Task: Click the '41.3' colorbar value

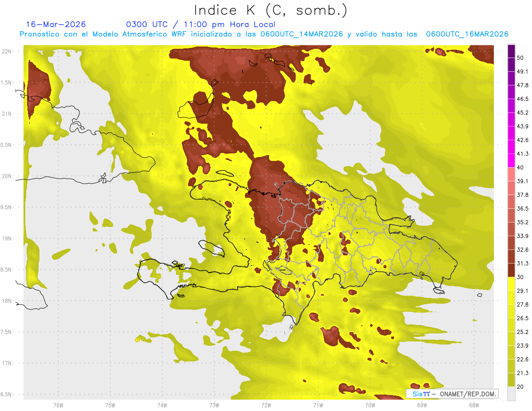Action: [523, 154]
